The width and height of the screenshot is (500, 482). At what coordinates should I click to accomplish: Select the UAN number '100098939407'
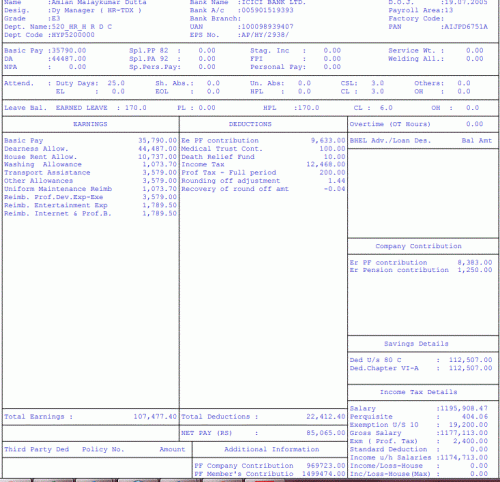tap(267, 27)
